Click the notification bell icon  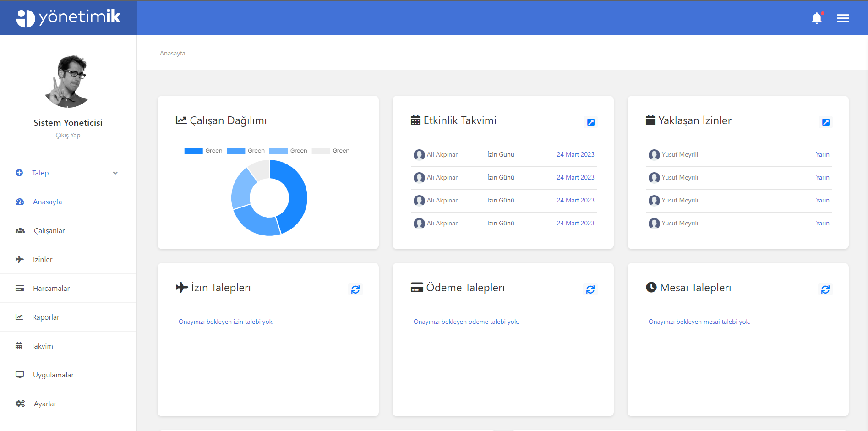pyautogui.click(x=816, y=18)
